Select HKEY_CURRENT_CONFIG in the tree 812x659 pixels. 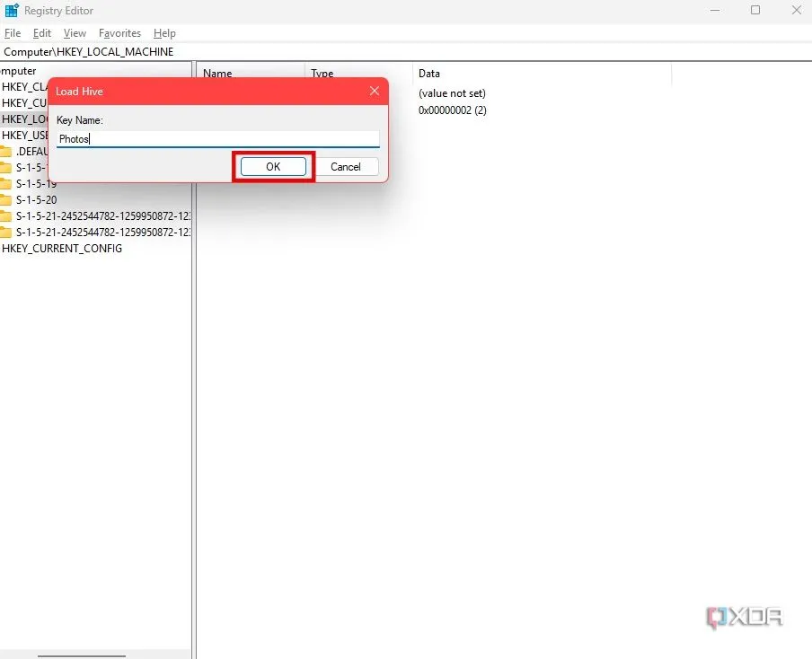click(62, 249)
